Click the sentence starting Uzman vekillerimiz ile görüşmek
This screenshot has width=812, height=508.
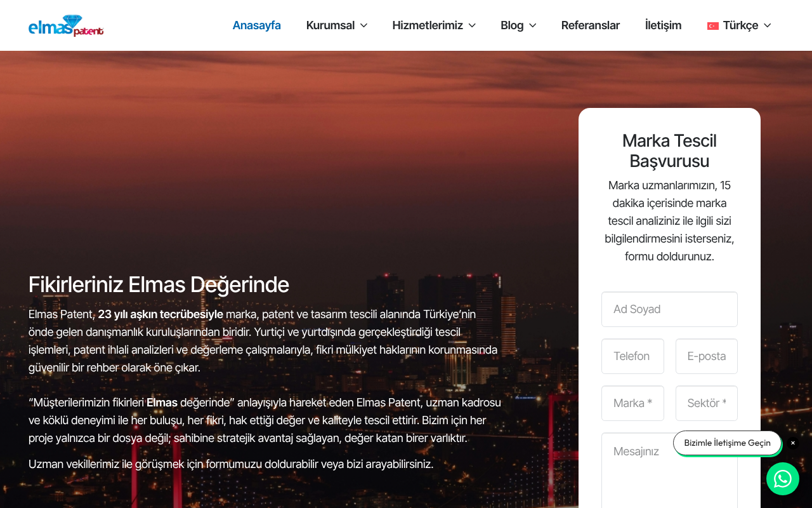tap(231, 464)
